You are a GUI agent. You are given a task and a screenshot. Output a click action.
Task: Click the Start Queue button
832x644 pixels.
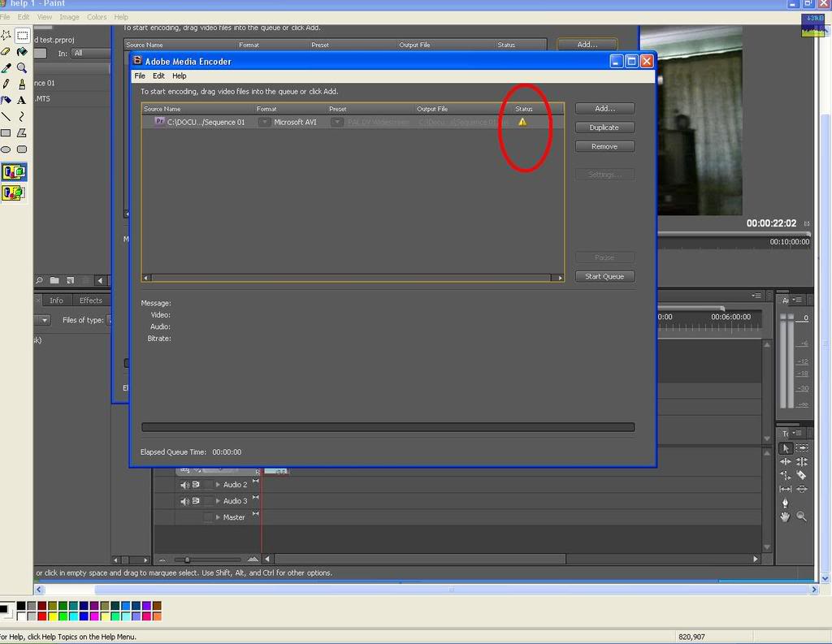pos(604,276)
